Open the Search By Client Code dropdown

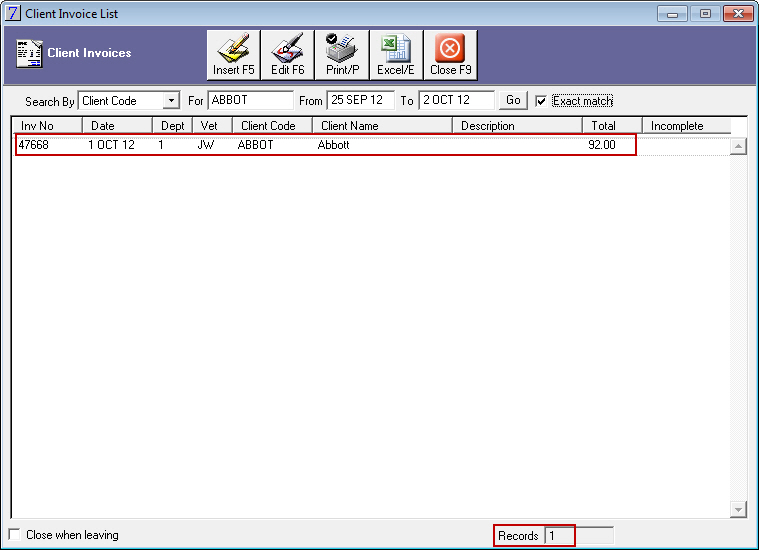click(x=171, y=101)
